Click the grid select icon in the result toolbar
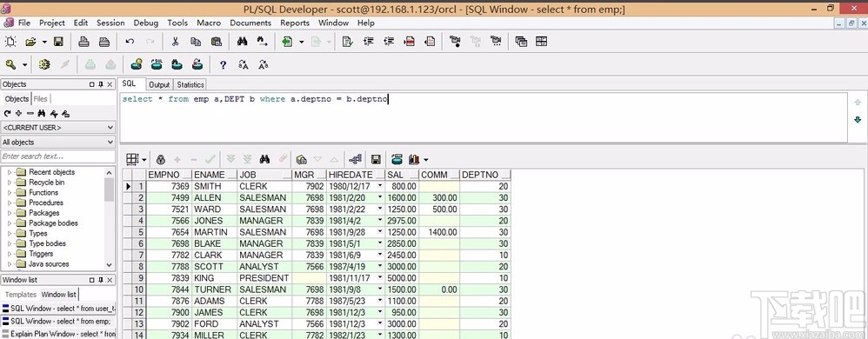Image resolution: width=868 pixels, height=339 pixels. [x=131, y=159]
